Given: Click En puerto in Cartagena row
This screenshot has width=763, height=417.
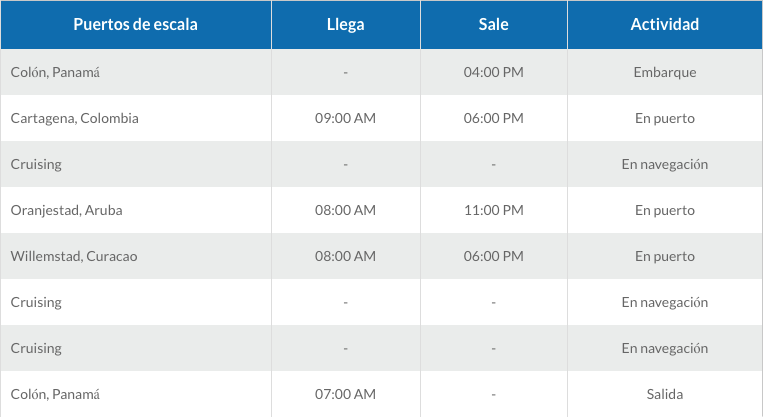Looking at the screenshot, I should click(664, 118).
